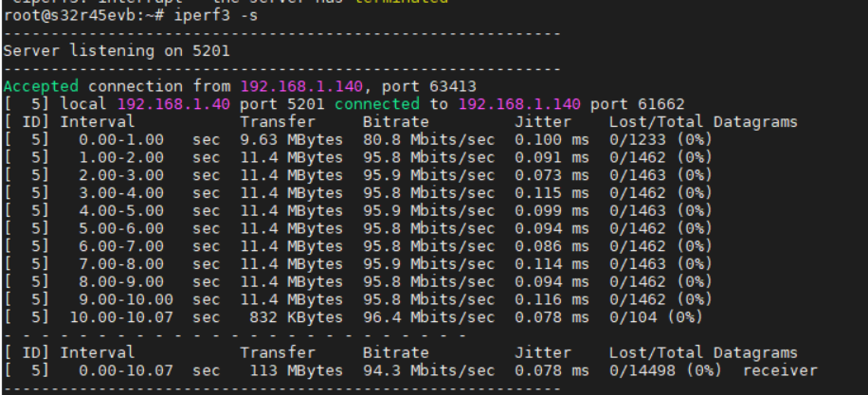Screen dimensions: 868x395
Task: Click interval '5.00-6.00'
Action: tap(121, 228)
